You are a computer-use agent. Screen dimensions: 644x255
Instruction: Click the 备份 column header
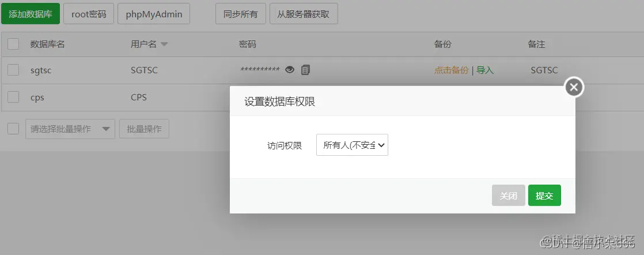pyautogui.click(x=443, y=44)
